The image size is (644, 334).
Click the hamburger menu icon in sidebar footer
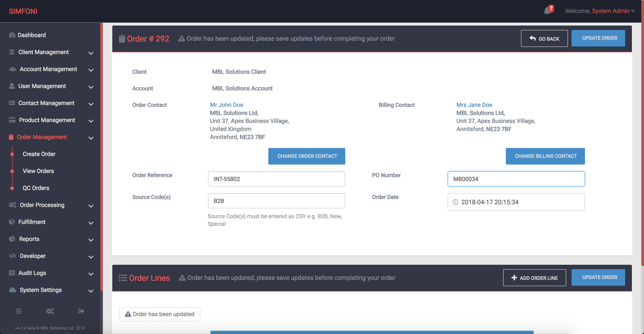click(19, 311)
